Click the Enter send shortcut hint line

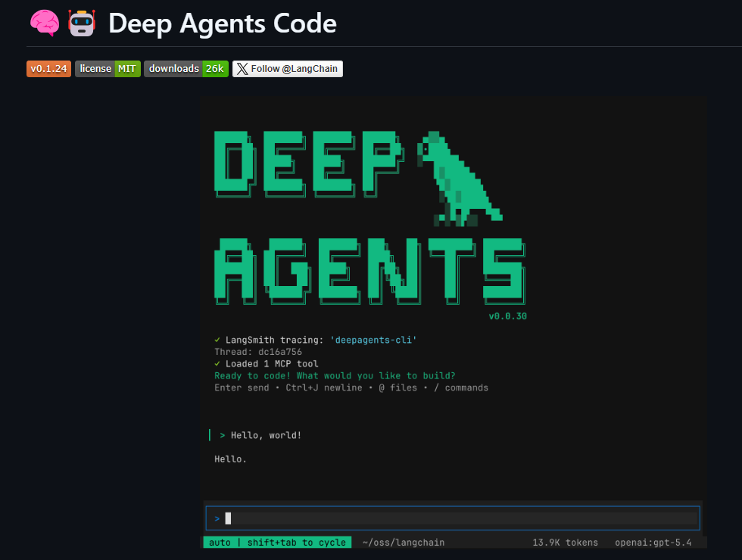point(351,387)
